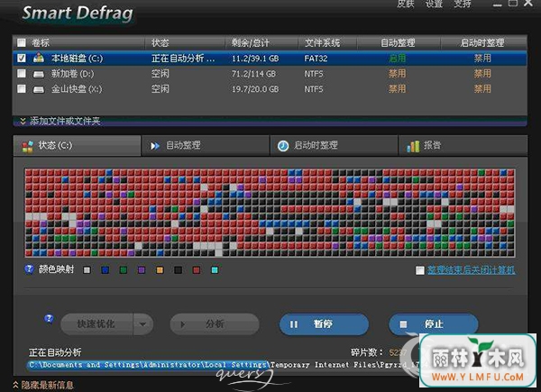Pause with the 暂停 button
Screen dimensions: 541x392
point(324,324)
